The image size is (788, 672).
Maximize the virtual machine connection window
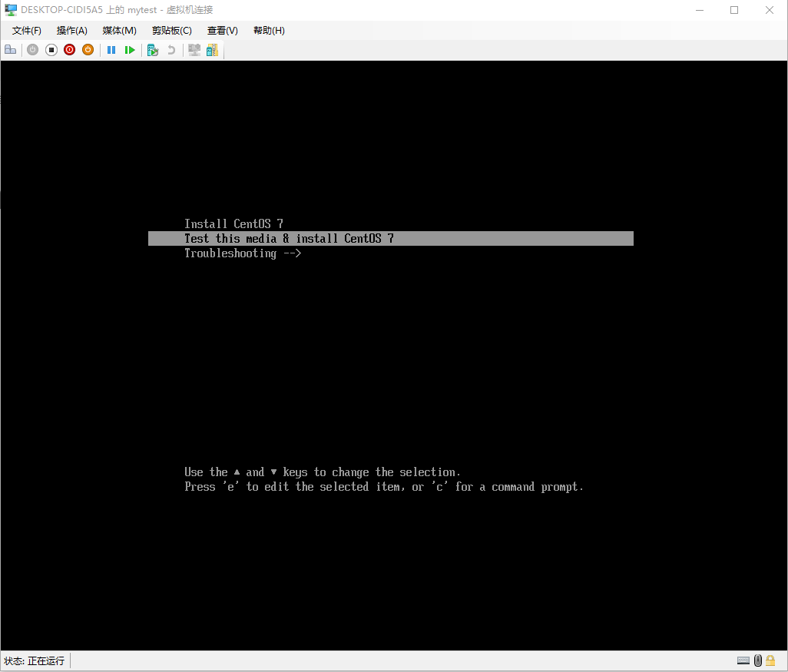coord(734,10)
